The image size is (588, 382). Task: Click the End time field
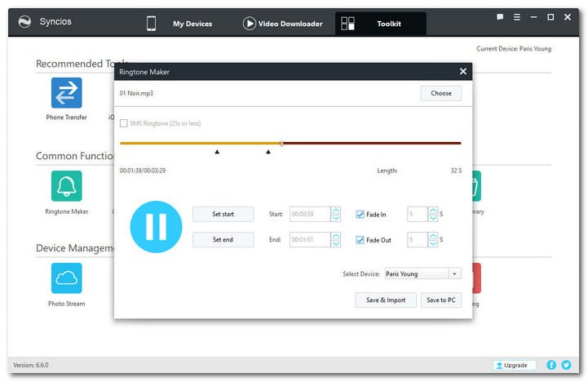pyautogui.click(x=310, y=239)
